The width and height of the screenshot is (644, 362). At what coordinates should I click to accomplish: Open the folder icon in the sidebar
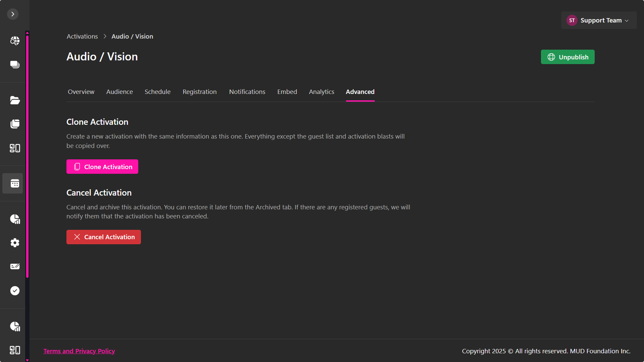pos(15,100)
